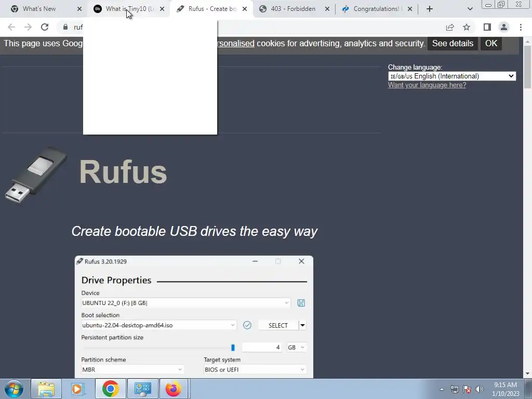
Task: Click the checksum checkmark icon
Action: pos(247,325)
